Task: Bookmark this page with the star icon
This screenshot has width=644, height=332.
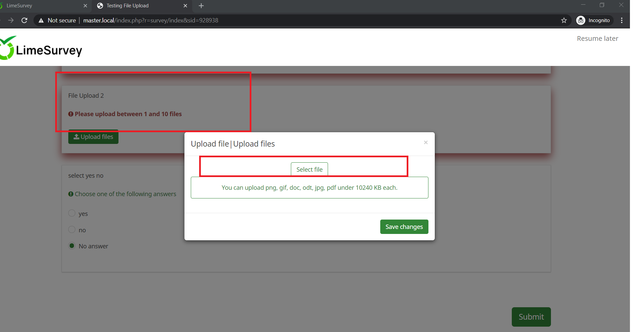Action: point(564,20)
